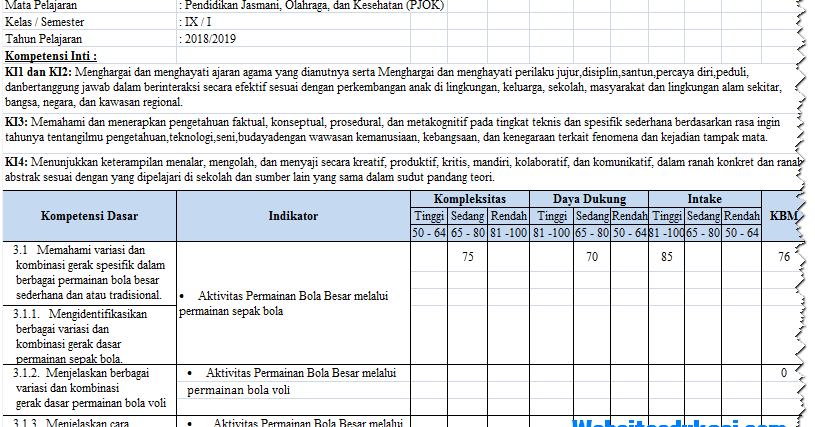The height and width of the screenshot is (427, 815).
Task: Select the 'Kompetensi Dasar' header cell
Action: click(x=89, y=216)
